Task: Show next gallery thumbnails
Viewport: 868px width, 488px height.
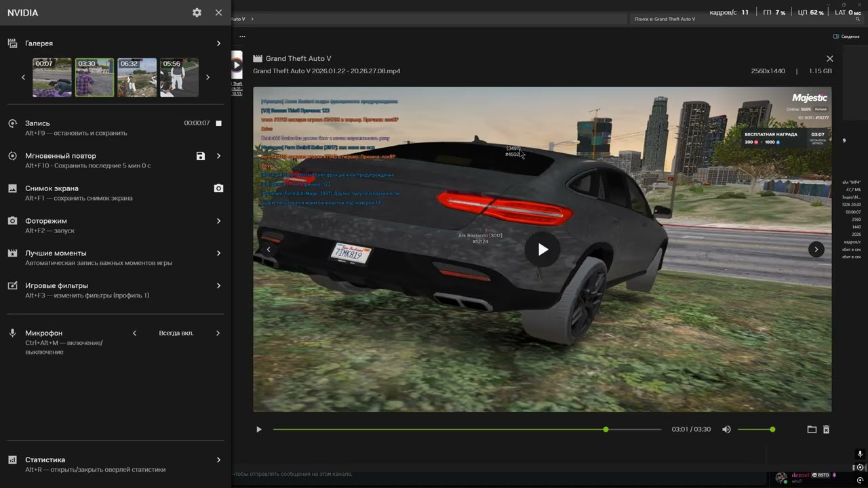Action: pos(208,77)
